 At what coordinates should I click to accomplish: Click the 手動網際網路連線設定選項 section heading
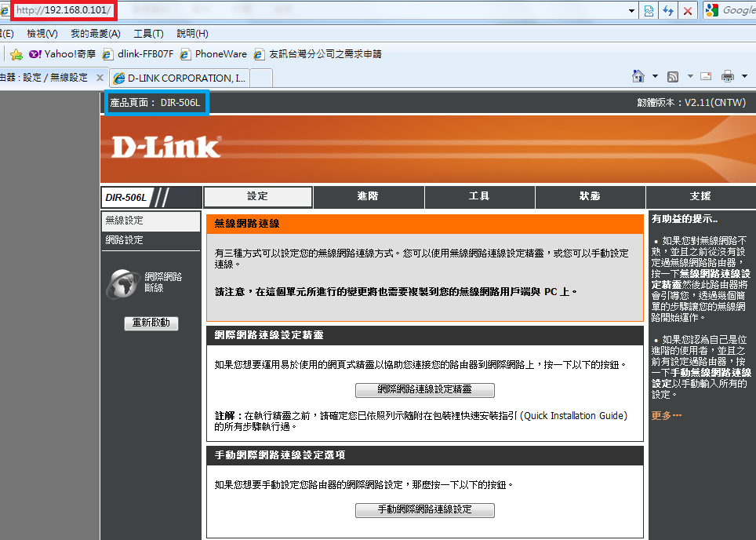tap(280, 455)
